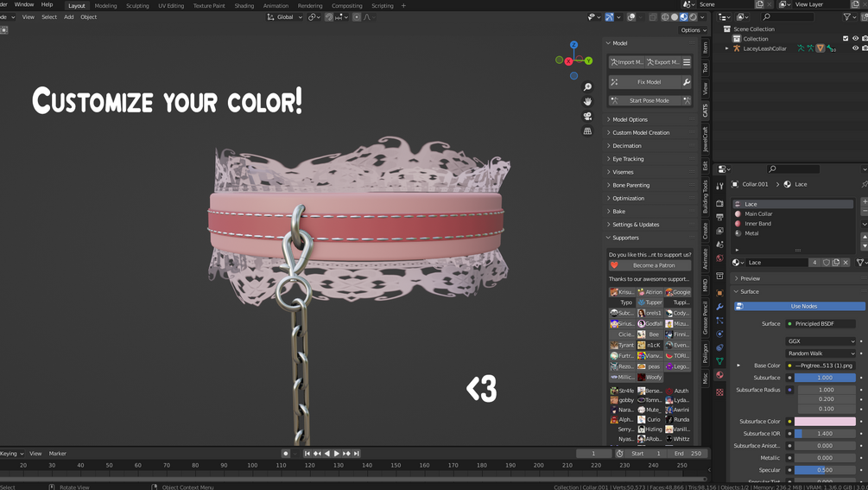Unlink the Lace material with X icon
This screenshot has height=490, width=868.
(846, 263)
